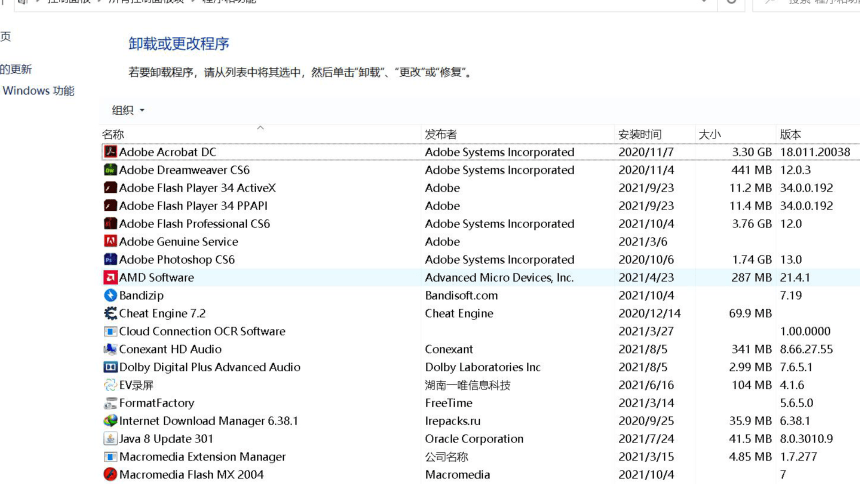This screenshot has height=484, width=860.
Task: Click the Internet Download Manager icon
Action: pos(110,421)
